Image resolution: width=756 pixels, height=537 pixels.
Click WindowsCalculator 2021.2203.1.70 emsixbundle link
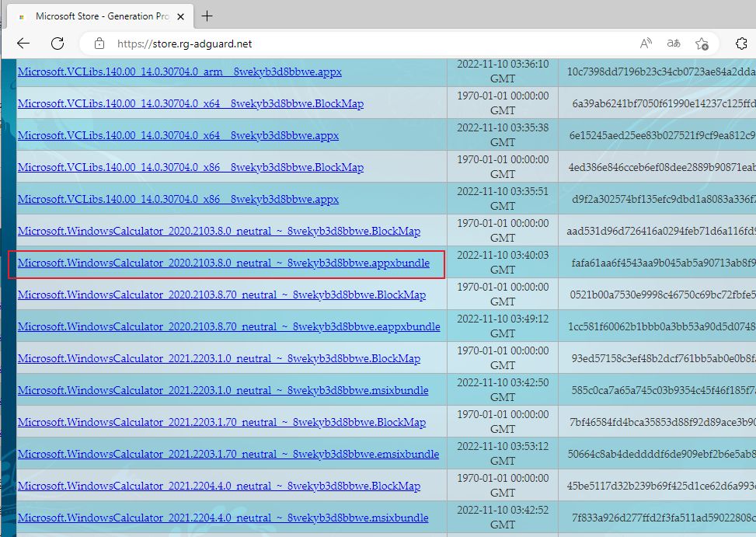coord(228,454)
